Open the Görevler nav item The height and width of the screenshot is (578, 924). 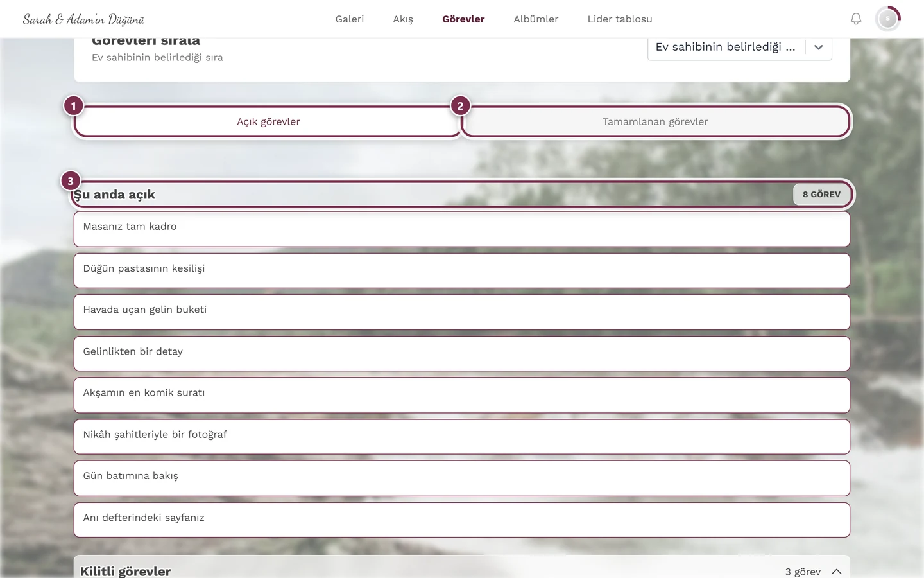463,19
